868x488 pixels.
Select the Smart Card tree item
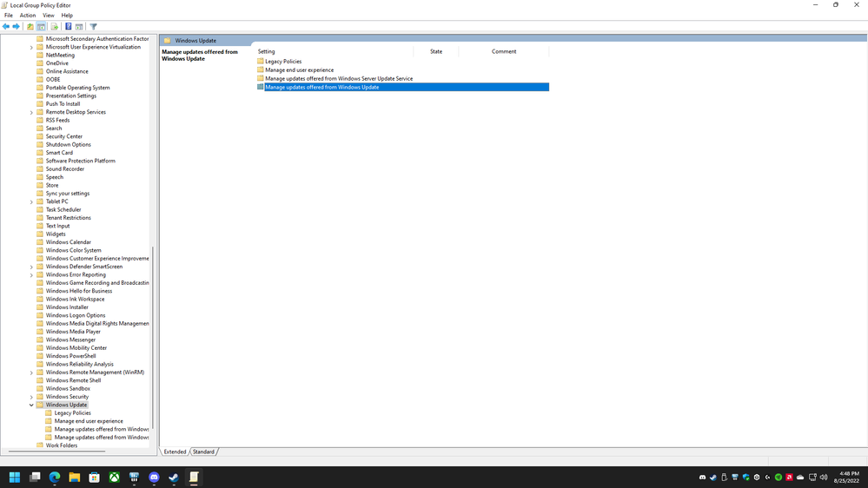click(x=59, y=153)
